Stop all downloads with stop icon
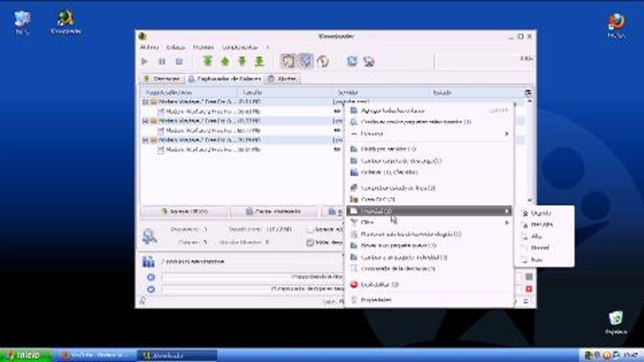This screenshot has height=362, width=644. pos(179,62)
